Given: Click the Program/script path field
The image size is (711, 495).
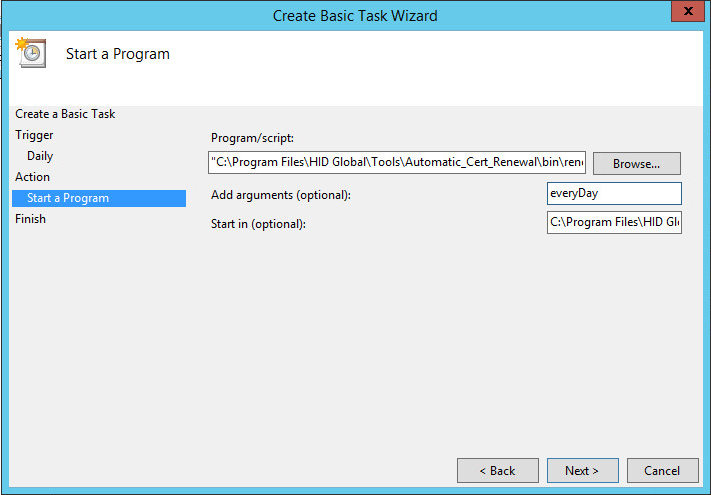Looking at the screenshot, I should 396,162.
